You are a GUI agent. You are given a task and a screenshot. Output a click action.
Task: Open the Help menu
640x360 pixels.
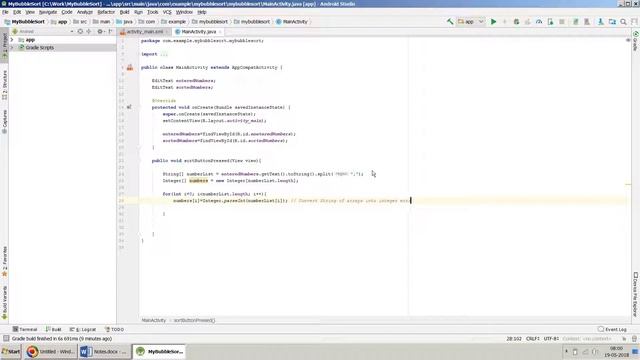click(x=202, y=12)
